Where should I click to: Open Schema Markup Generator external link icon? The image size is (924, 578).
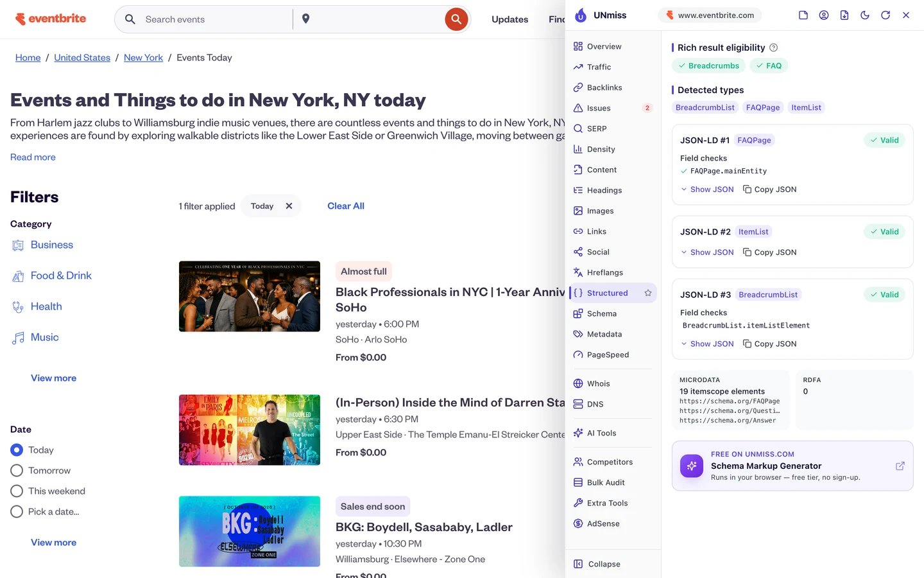pos(900,466)
